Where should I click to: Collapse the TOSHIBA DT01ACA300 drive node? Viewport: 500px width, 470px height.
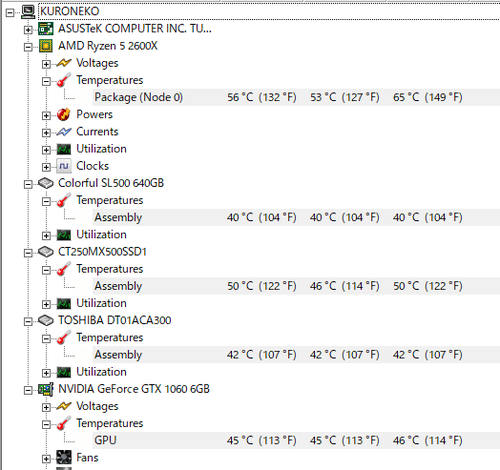[x=28, y=321]
